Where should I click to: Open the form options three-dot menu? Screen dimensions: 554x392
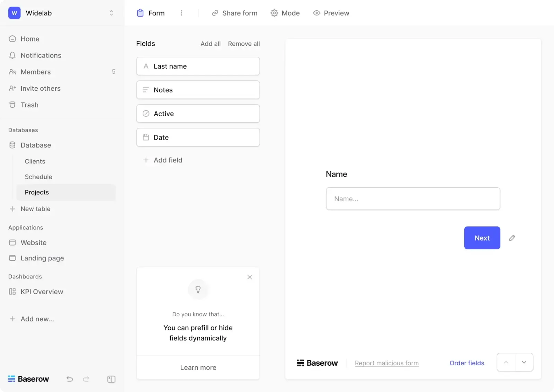[x=181, y=13]
